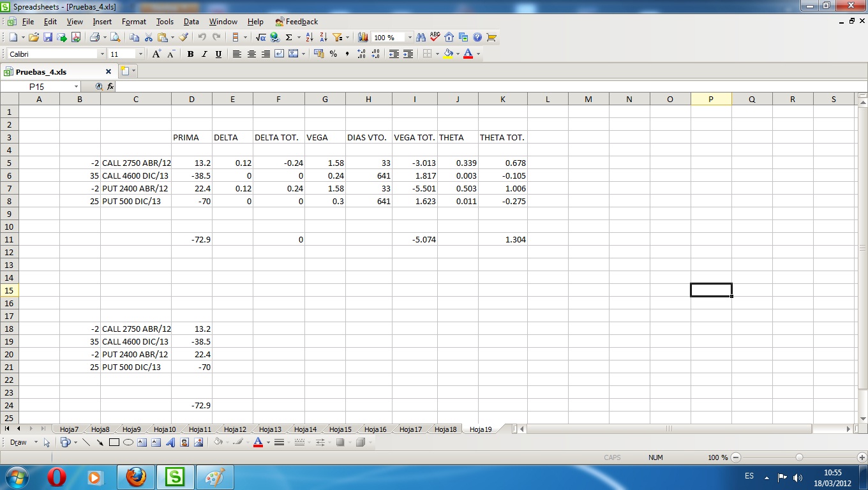Export the spreadsheet as PDF
Viewport: 868px width, 490px height.
coord(76,38)
